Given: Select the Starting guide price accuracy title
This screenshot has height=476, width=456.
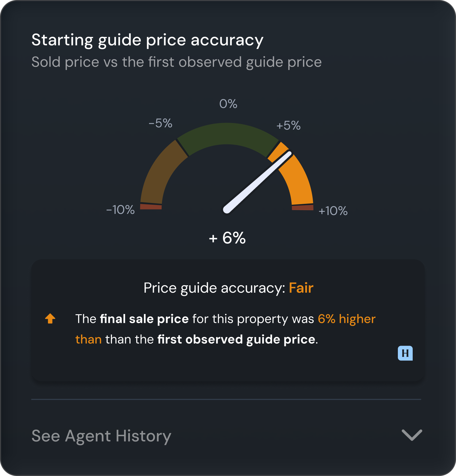Looking at the screenshot, I should [147, 40].
